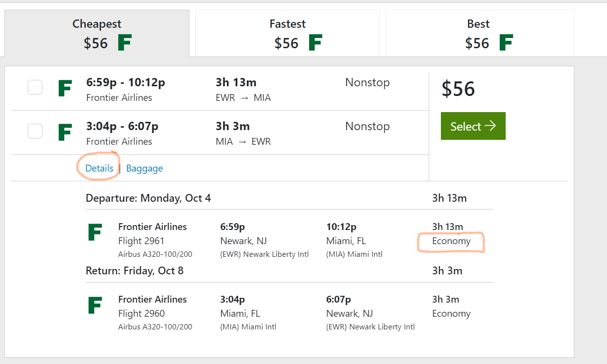607x364 pixels.
Task: Select the $56 Frontier fare
Action: tap(473, 126)
